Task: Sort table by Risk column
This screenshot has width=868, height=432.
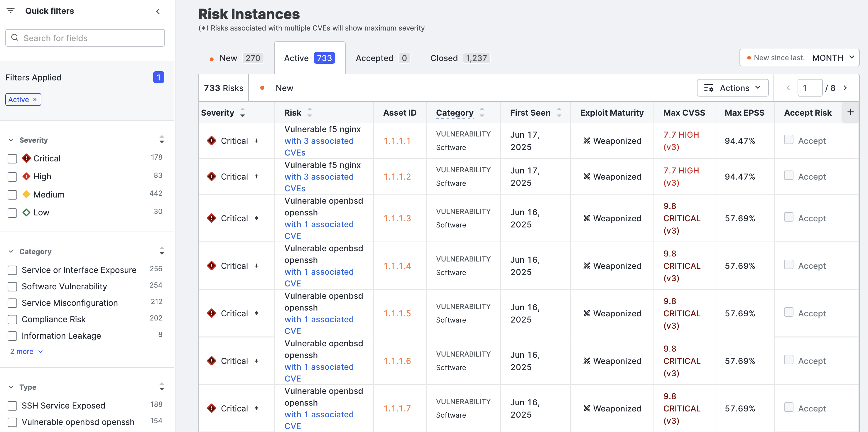Action: (x=310, y=113)
